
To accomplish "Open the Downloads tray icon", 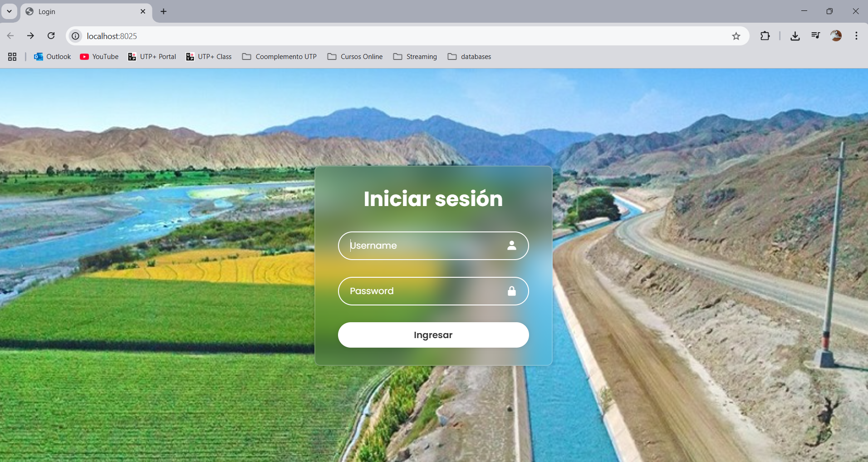I will pyautogui.click(x=795, y=36).
